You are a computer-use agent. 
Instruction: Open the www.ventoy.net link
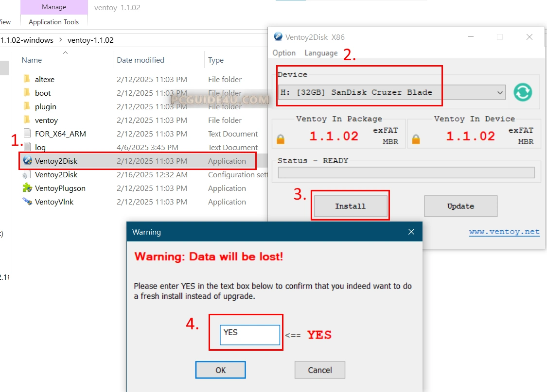[x=504, y=232]
